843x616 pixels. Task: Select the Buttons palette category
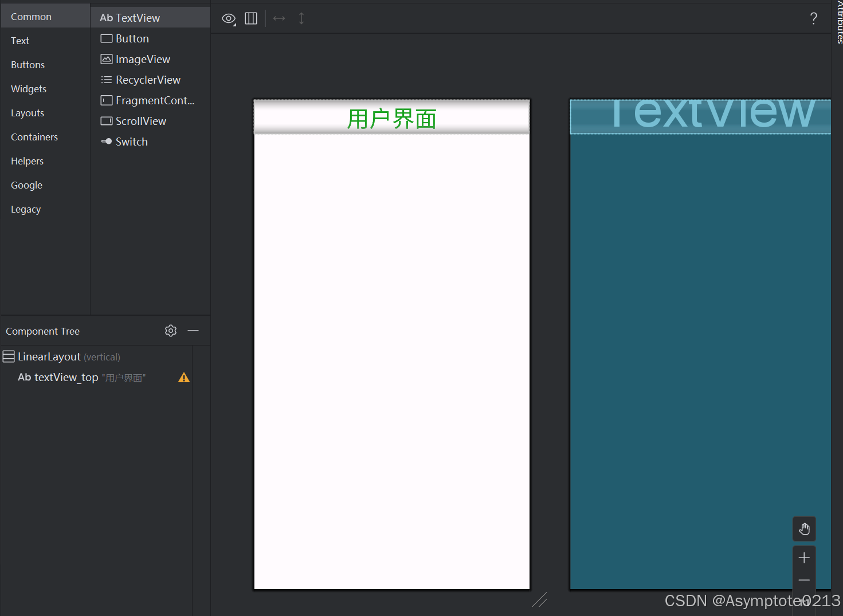coord(45,65)
